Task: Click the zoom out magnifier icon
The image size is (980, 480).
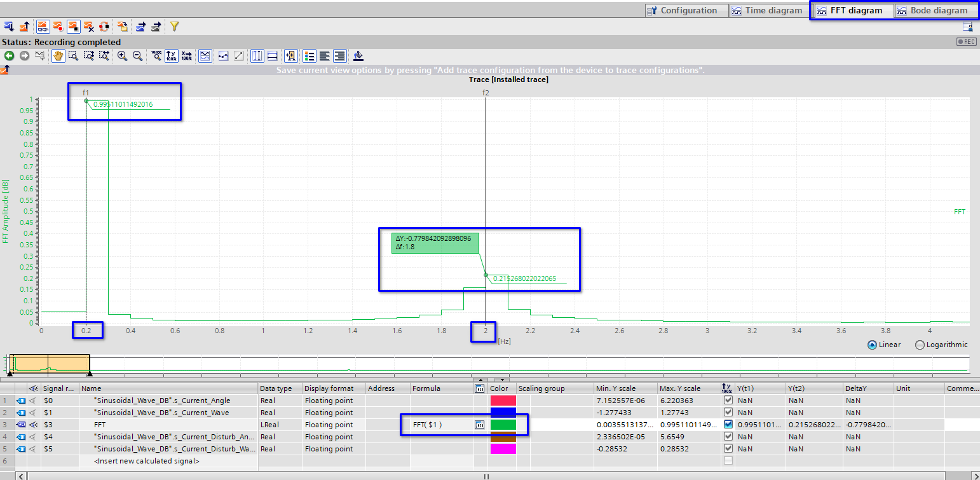Action: [x=137, y=56]
